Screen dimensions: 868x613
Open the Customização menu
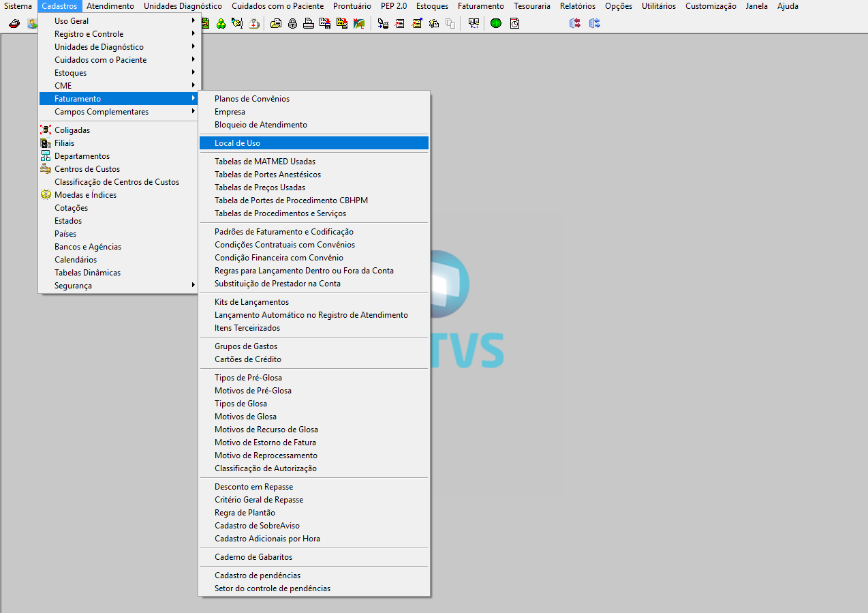click(x=711, y=6)
